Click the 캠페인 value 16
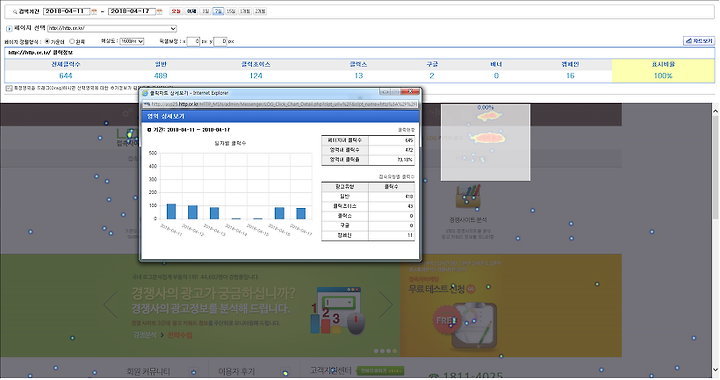720x380 pixels. pos(570,76)
